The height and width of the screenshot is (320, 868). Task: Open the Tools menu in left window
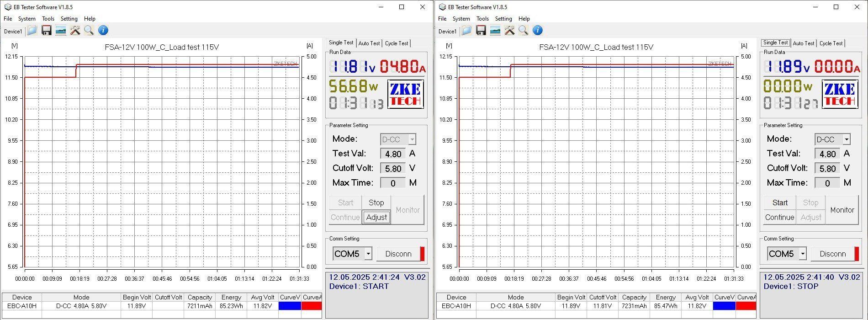tap(48, 19)
